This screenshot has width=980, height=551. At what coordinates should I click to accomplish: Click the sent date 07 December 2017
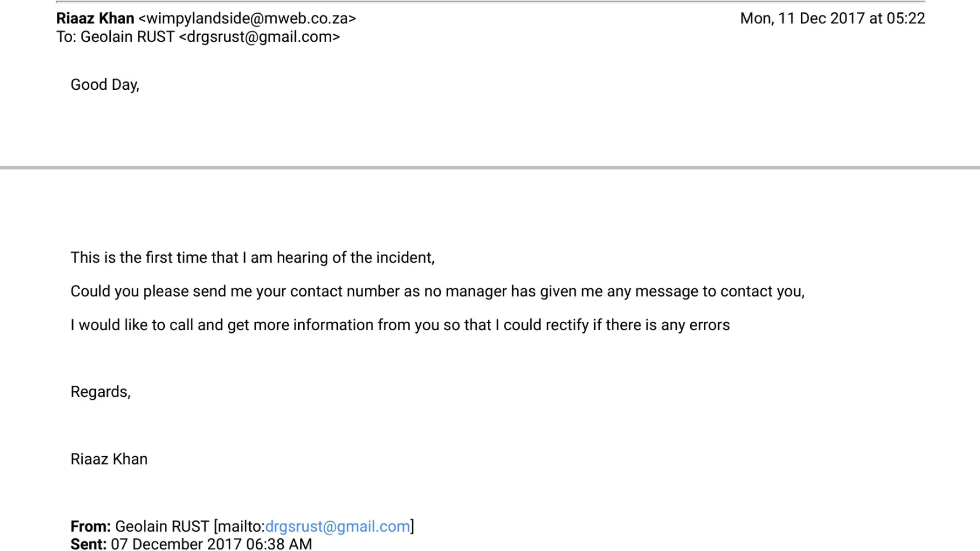176,544
